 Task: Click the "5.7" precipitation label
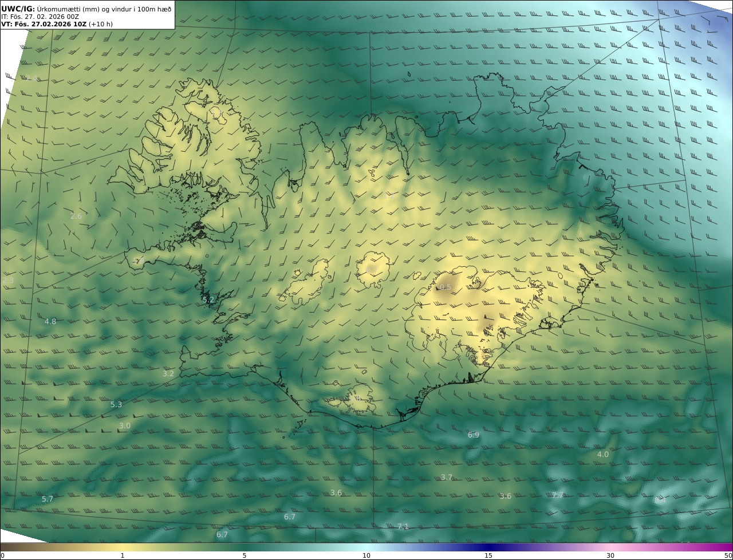48,499
